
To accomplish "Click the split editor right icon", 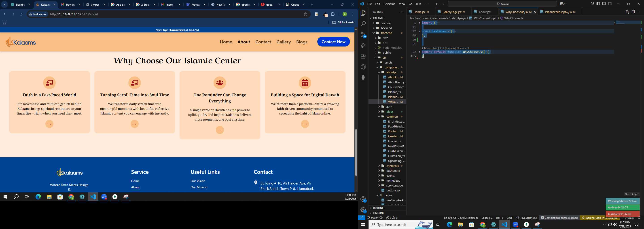I will (633, 12).
